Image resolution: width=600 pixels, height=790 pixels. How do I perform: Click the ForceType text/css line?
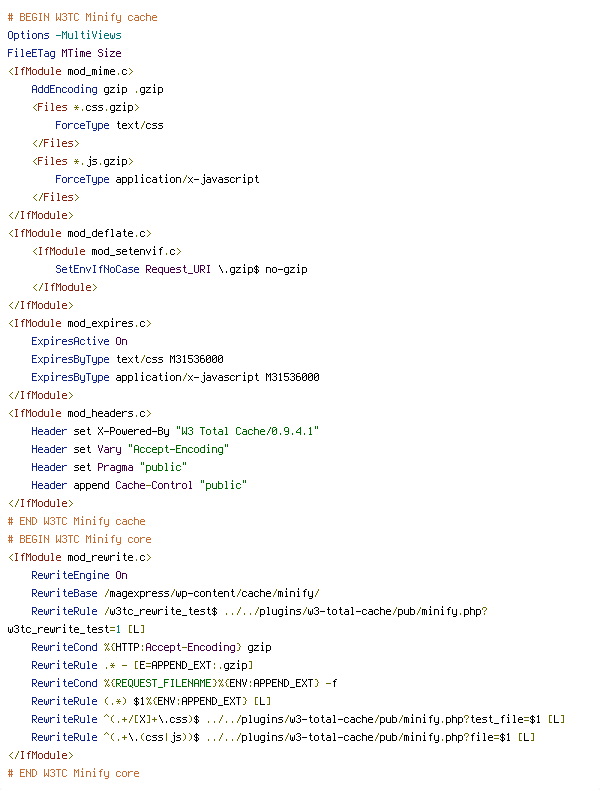pos(109,125)
